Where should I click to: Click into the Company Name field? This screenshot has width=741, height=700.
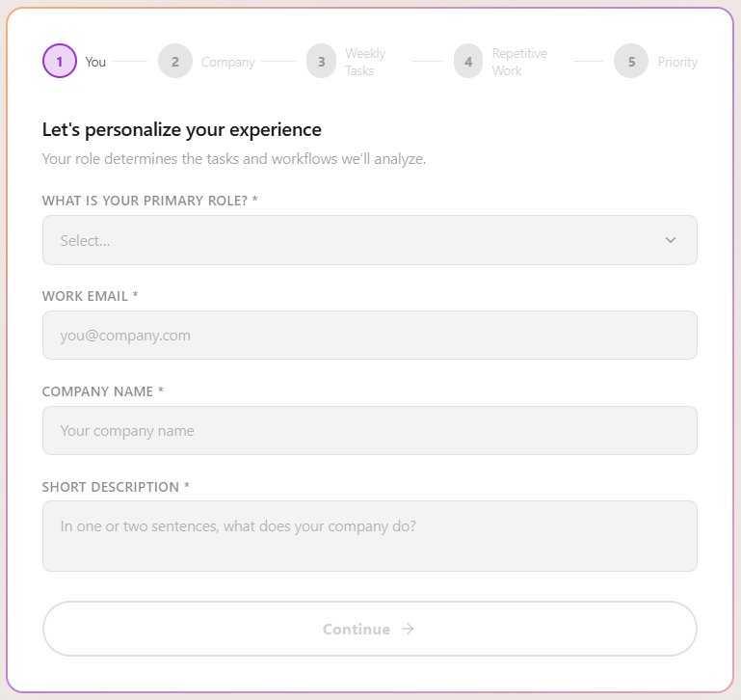pyautogui.click(x=369, y=430)
